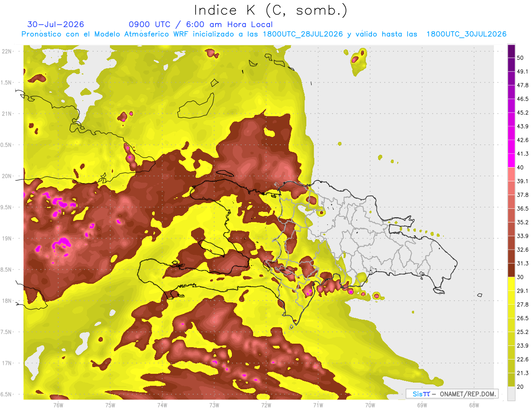The height and width of the screenshot is (411, 532).
Task: Pick the bright yellow swatch between 29.1 and 30
Action: point(511,284)
